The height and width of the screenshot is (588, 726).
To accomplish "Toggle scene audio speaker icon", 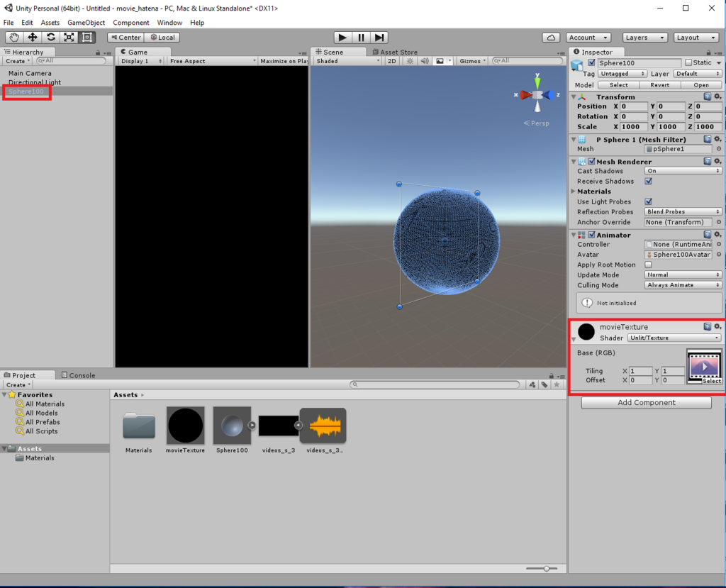I will (x=424, y=61).
